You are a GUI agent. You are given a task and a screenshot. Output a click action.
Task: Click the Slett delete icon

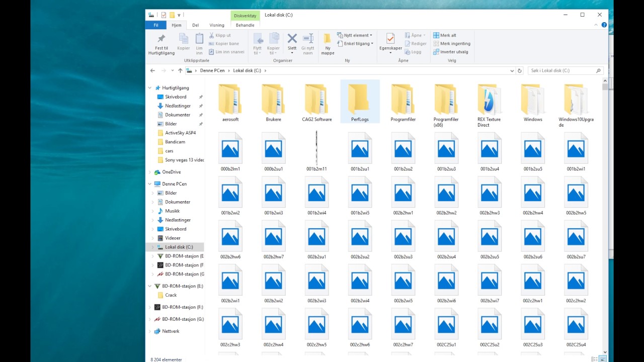(x=292, y=39)
